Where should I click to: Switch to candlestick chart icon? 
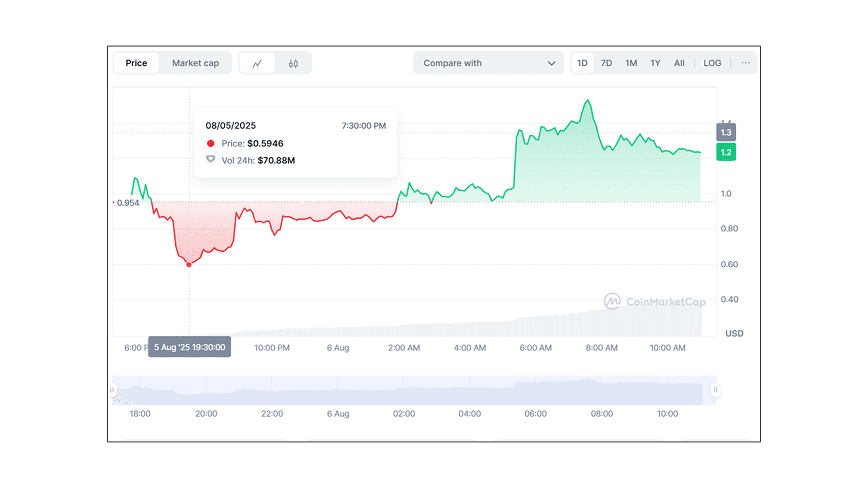[x=293, y=63]
